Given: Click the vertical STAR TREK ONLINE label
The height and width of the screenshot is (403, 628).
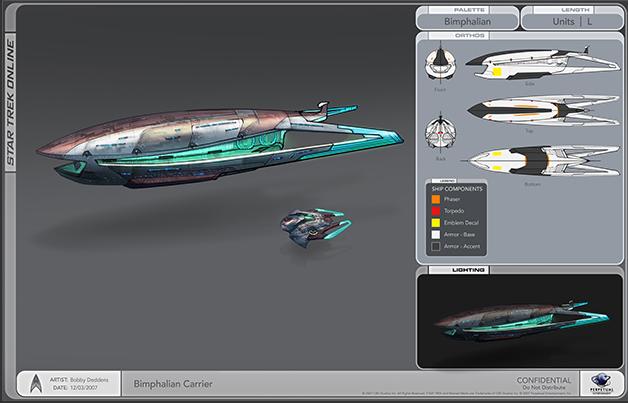Looking at the screenshot, I should (x=10, y=102).
